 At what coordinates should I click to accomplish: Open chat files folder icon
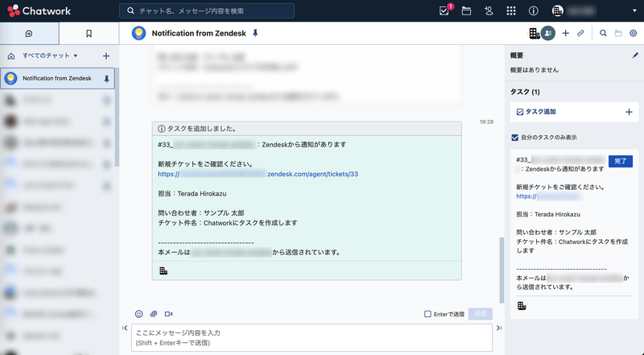pos(618,33)
